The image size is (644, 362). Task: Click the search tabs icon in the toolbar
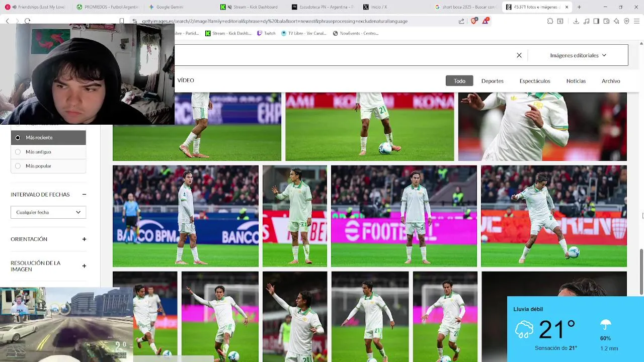(x=560, y=21)
